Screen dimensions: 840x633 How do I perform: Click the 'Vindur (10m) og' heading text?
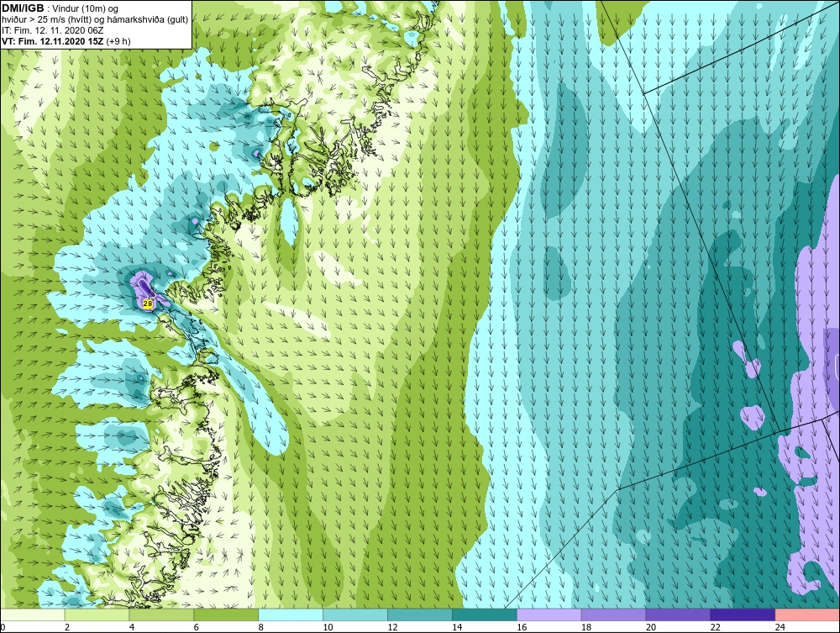(x=87, y=8)
